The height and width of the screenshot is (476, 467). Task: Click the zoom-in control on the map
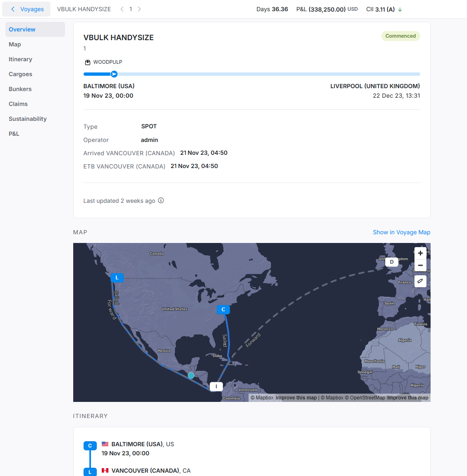(420, 253)
